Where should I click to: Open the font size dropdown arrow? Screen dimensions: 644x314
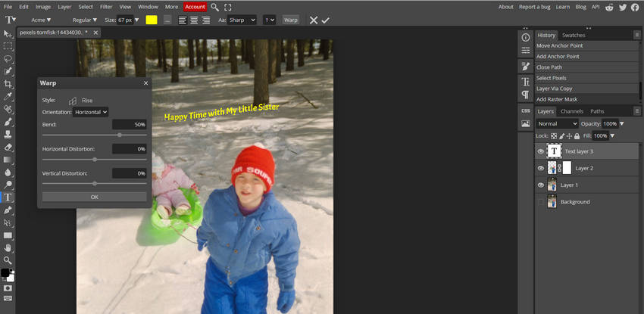point(137,20)
